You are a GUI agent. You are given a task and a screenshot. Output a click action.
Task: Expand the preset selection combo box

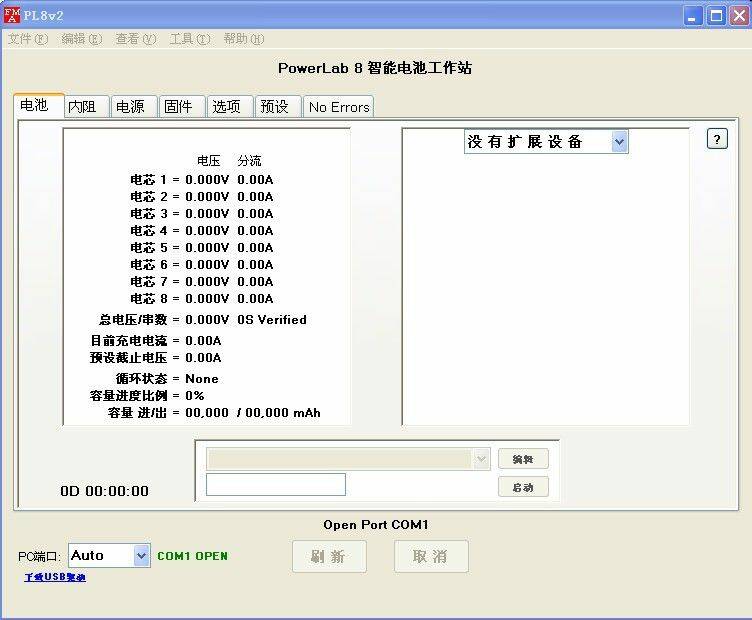(481, 459)
